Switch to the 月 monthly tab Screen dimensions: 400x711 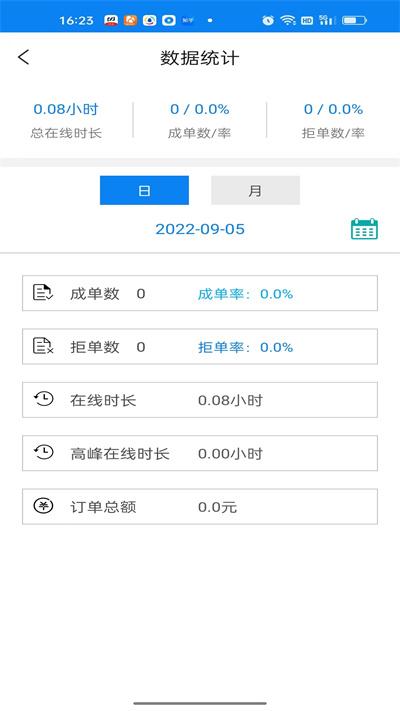point(255,190)
